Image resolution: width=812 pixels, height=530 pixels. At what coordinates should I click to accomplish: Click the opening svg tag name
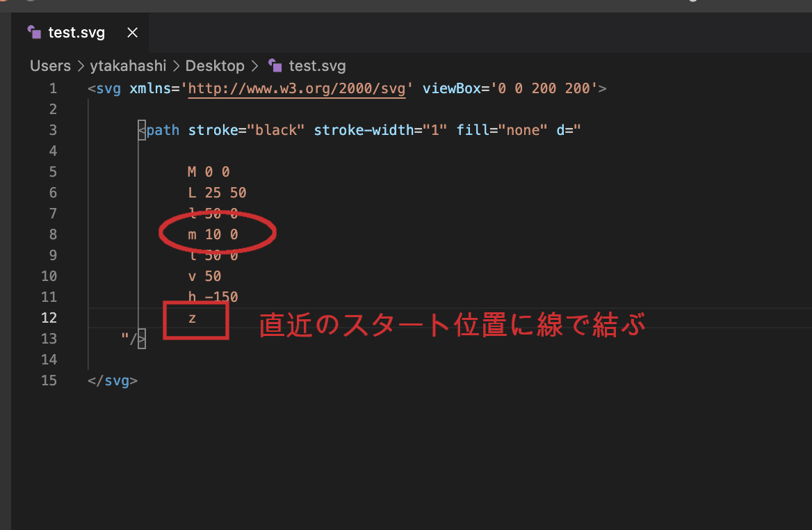pos(108,88)
